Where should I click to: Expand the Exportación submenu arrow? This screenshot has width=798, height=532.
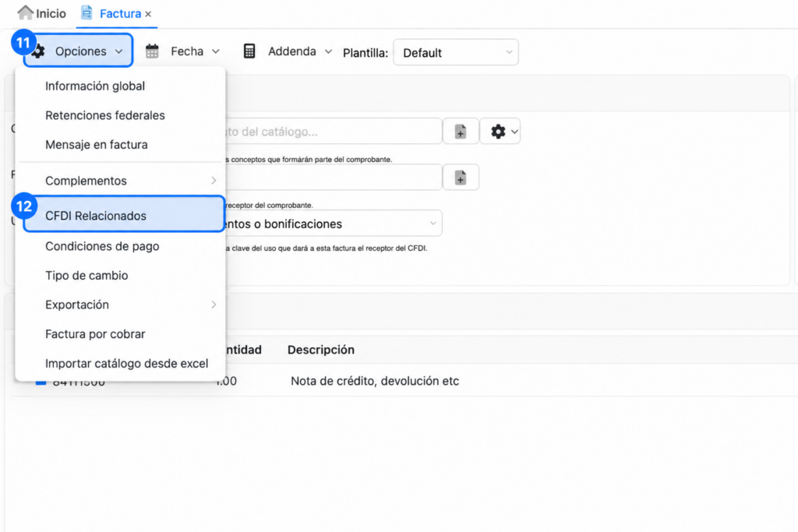(214, 305)
